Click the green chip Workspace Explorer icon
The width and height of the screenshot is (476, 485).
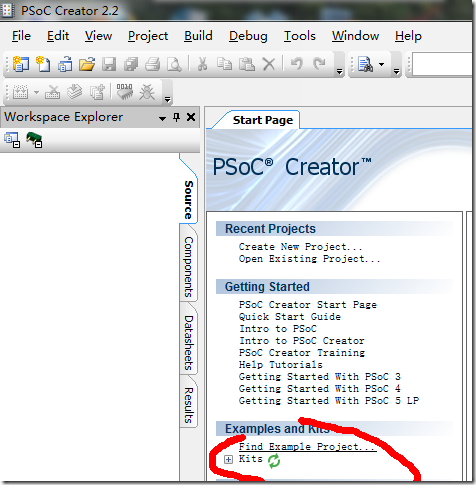tap(34, 140)
